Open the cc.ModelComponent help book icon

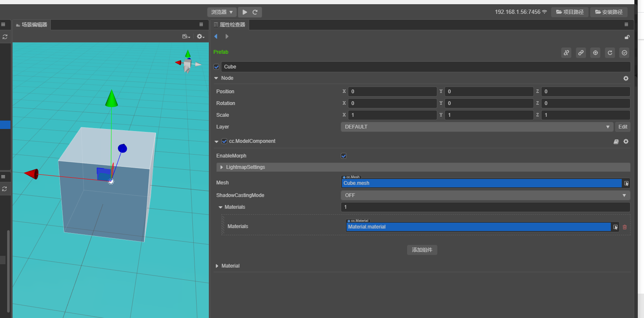click(x=616, y=142)
